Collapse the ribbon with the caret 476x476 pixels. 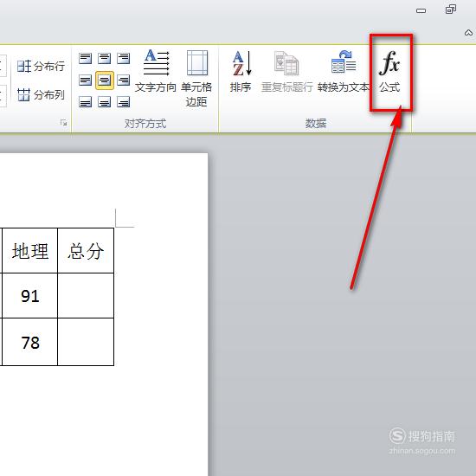click(468, 33)
